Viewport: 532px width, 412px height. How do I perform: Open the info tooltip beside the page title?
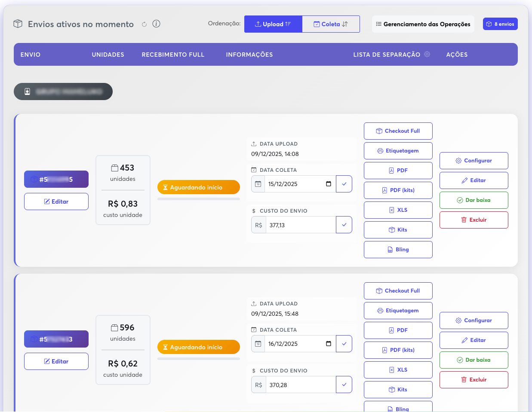click(156, 24)
